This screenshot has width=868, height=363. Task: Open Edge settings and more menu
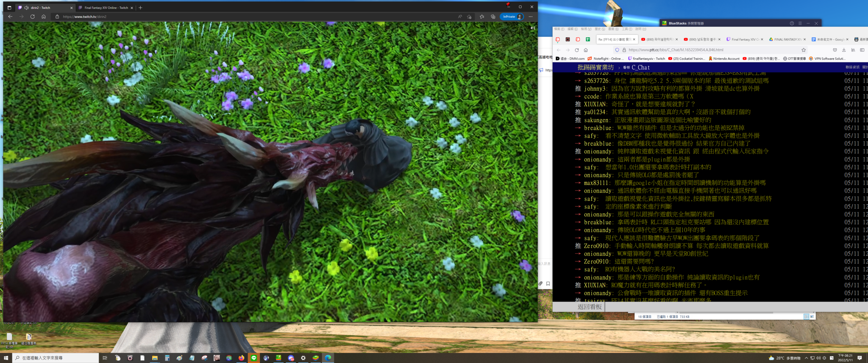click(x=531, y=17)
